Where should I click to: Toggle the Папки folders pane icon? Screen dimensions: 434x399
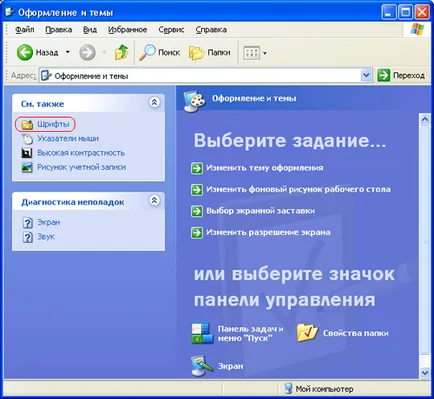point(196,53)
